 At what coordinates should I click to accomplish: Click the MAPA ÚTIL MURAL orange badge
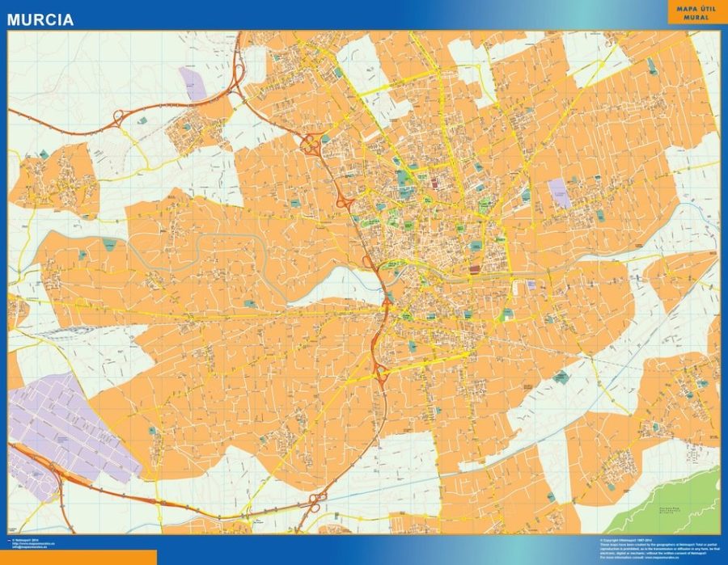[696, 12]
